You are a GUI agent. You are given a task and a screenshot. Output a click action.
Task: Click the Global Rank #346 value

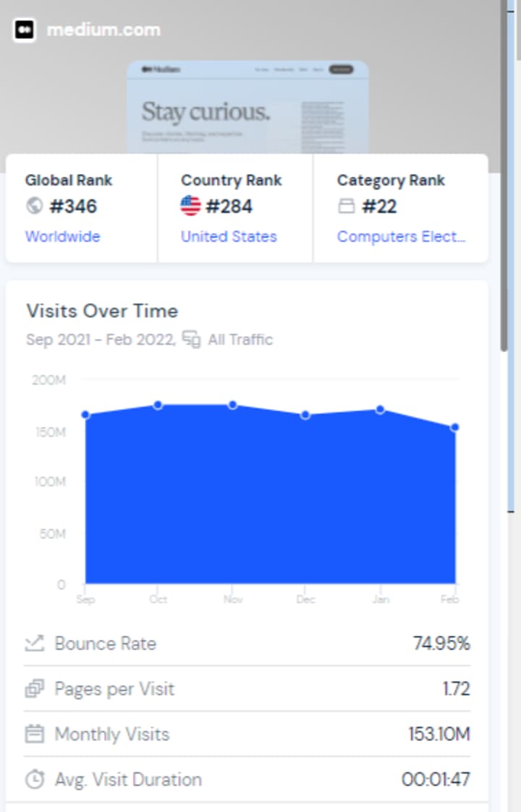[x=73, y=206]
